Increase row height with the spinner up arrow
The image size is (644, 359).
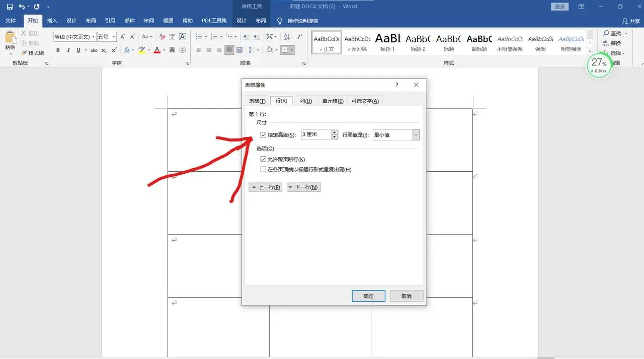[x=334, y=132]
